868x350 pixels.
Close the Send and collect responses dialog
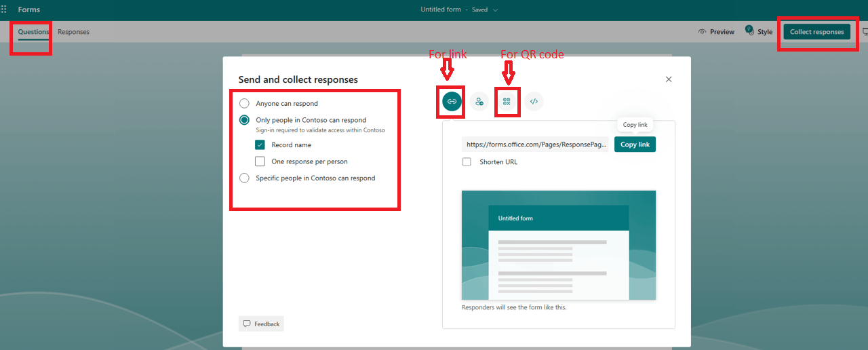pyautogui.click(x=669, y=79)
